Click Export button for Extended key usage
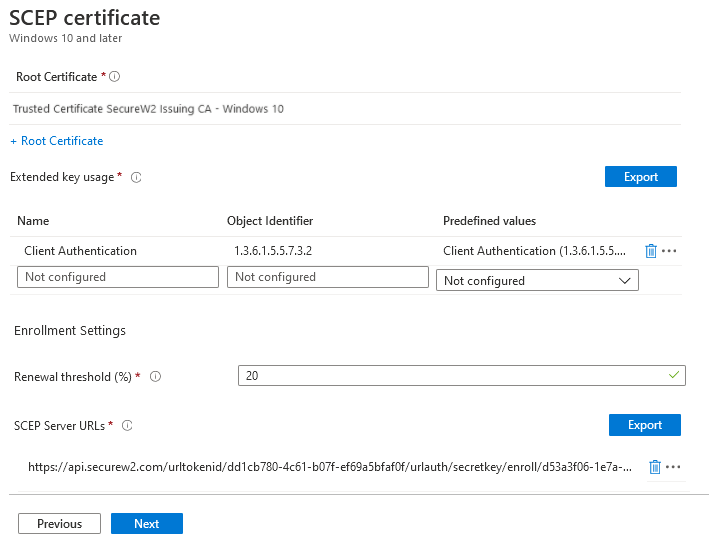Screen dimensions: 711x540 640,177
